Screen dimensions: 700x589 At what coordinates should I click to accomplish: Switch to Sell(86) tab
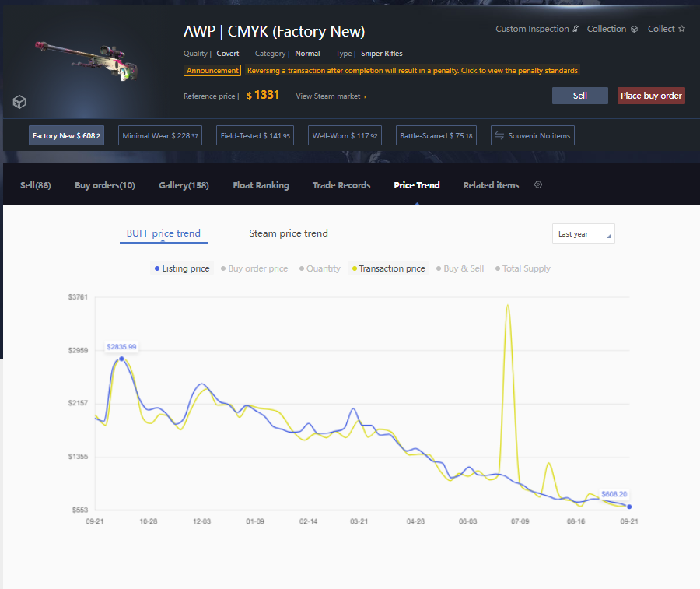pyautogui.click(x=35, y=185)
